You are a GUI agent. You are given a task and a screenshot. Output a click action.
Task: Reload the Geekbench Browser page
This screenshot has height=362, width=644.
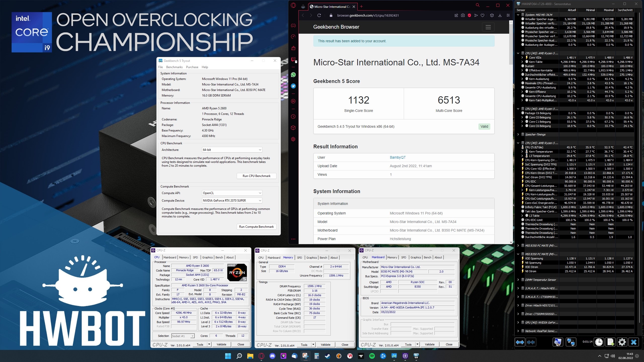(319, 15)
